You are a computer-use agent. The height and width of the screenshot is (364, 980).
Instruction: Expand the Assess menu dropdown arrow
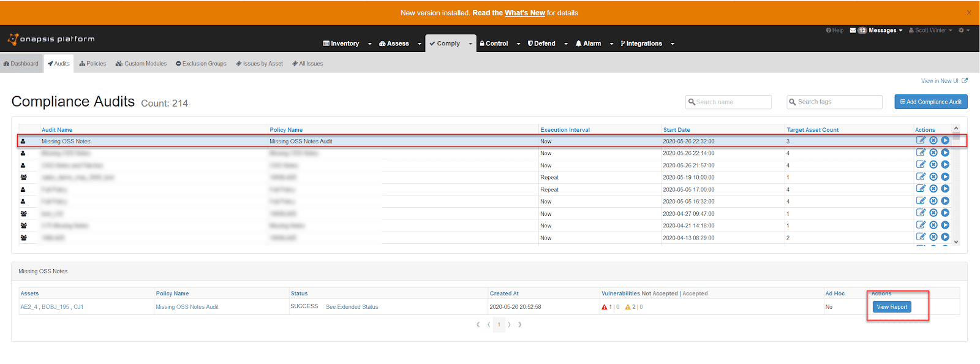pyautogui.click(x=420, y=44)
